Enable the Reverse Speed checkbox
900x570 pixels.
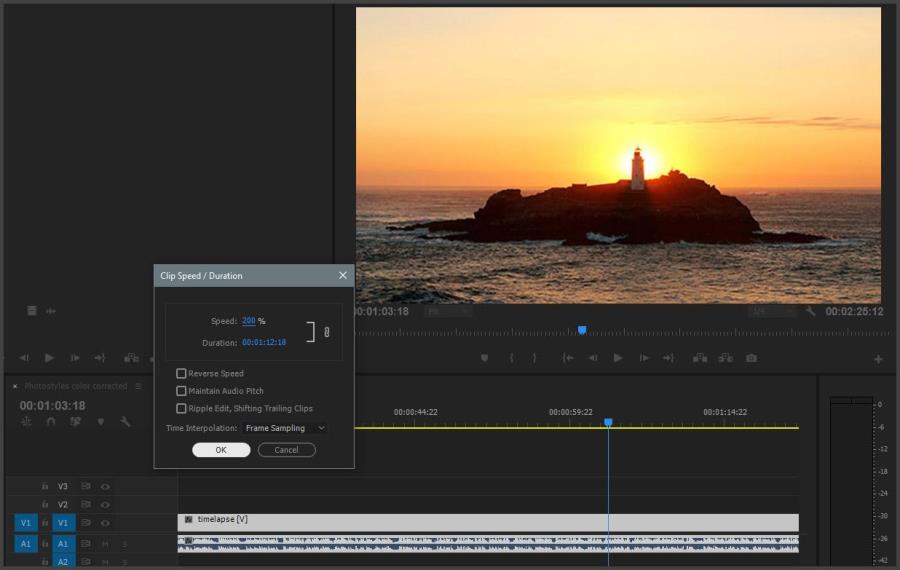tap(181, 374)
